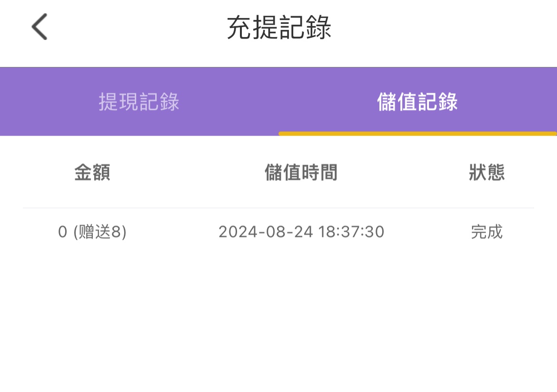Click the header space right of 充提記錄

click(x=443, y=28)
